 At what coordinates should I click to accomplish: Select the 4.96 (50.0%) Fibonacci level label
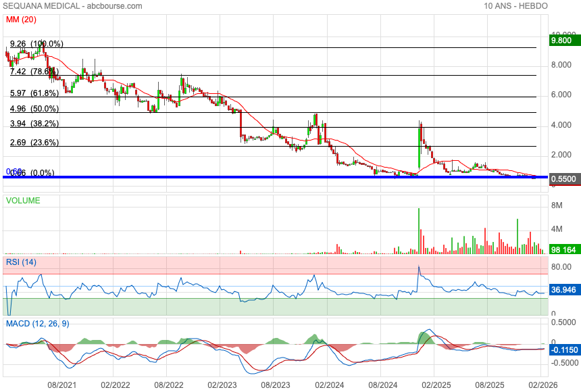[34, 109]
